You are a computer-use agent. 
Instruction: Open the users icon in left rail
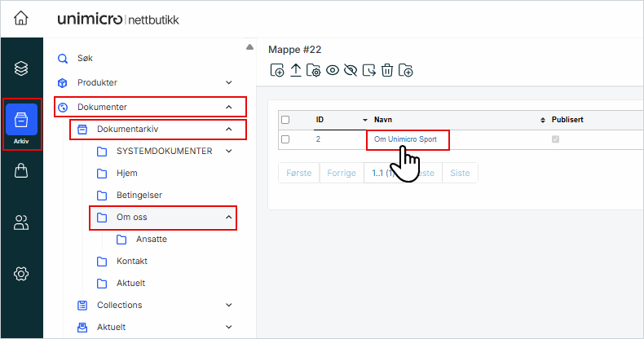tap(21, 222)
